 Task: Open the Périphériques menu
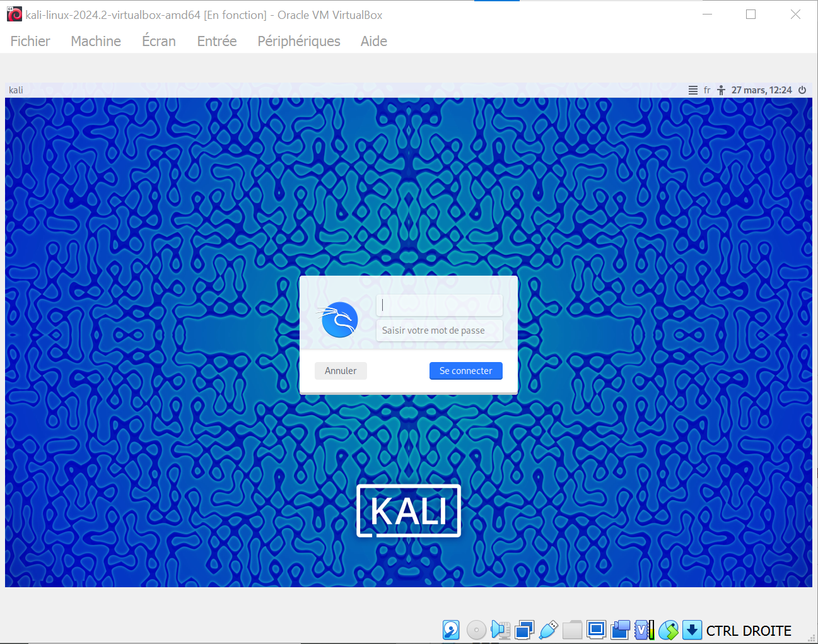click(298, 41)
